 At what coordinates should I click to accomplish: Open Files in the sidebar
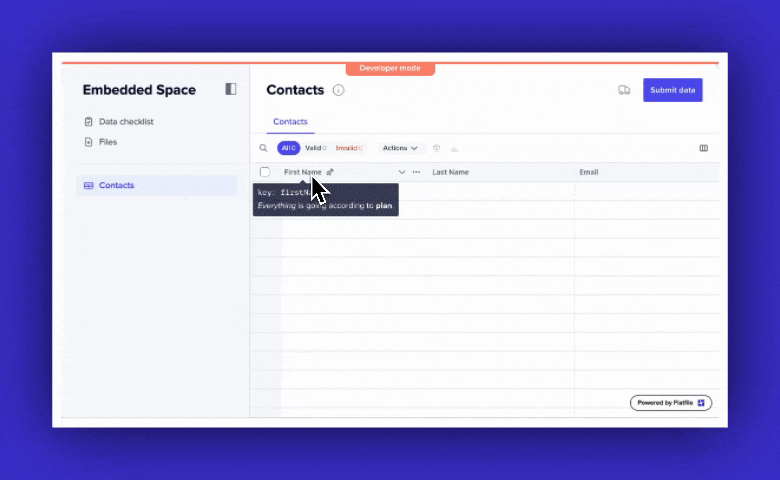coord(100,142)
